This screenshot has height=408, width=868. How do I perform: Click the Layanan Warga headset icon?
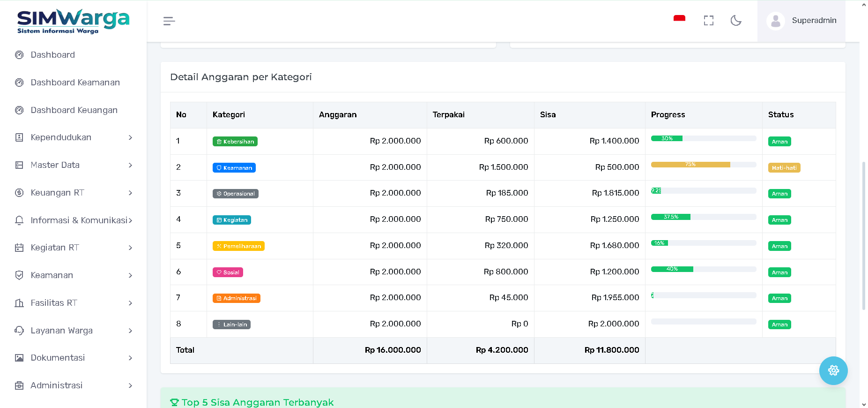(19, 331)
